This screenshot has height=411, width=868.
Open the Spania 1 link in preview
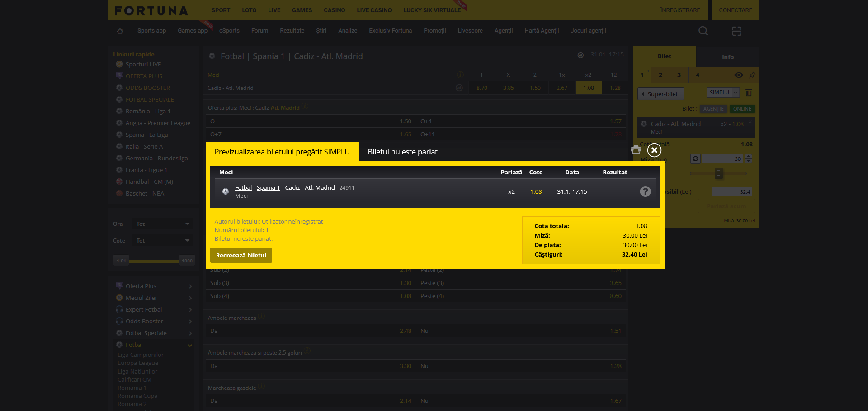coord(268,187)
